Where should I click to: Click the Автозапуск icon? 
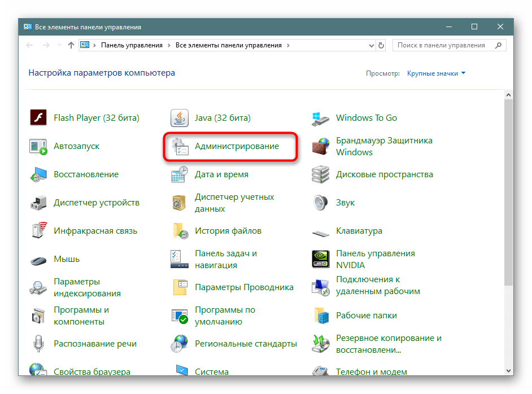[x=38, y=146]
